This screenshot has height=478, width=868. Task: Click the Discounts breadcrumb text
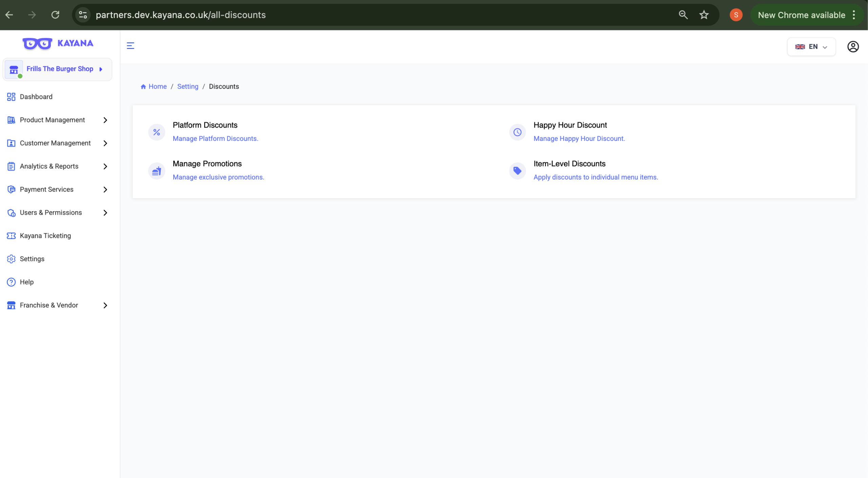click(x=224, y=87)
